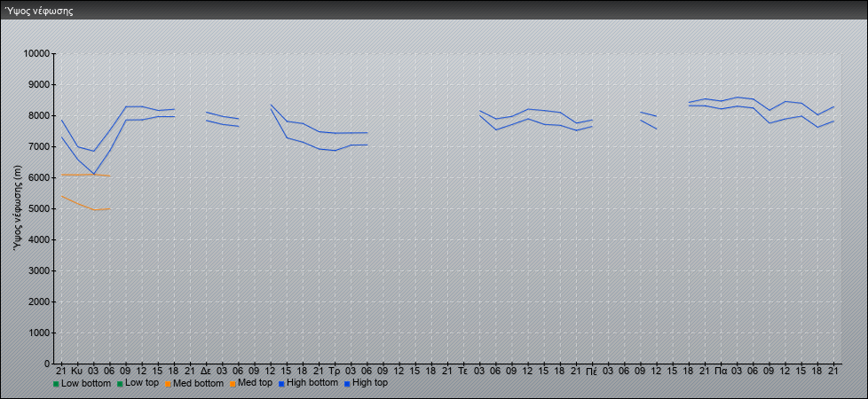Click the 5000 value on the y-axis
The image size is (868, 399).
(39, 208)
